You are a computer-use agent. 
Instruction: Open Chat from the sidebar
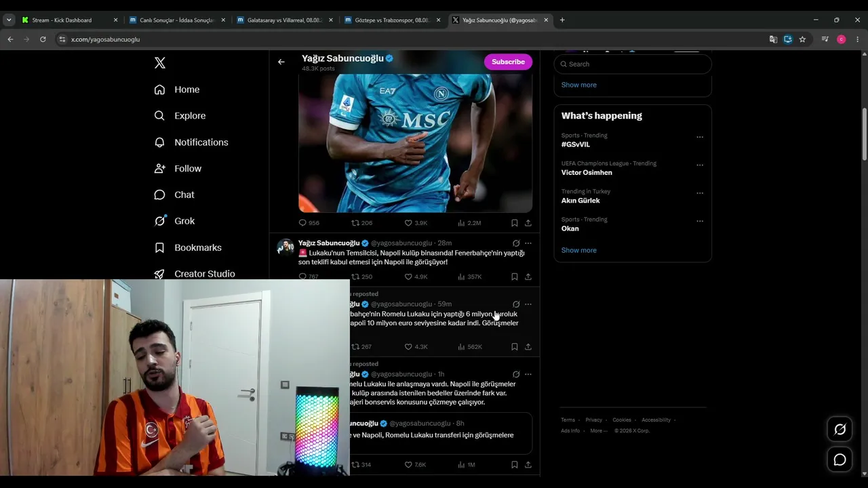[174, 195]
